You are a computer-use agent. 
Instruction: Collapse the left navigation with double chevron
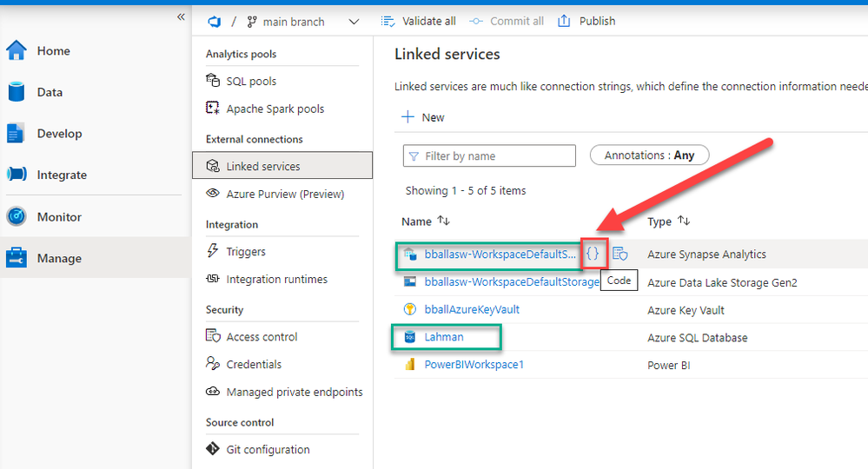tap(181, 17)
